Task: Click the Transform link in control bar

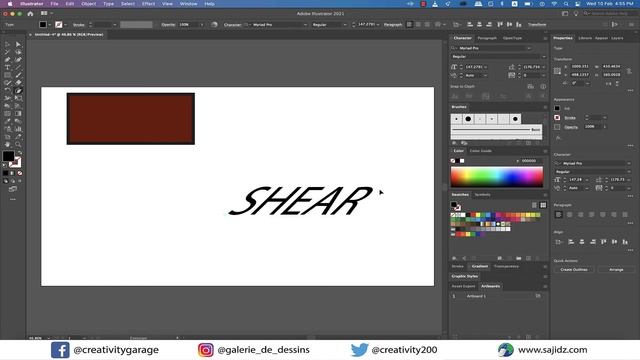Action: pos(537,24)
